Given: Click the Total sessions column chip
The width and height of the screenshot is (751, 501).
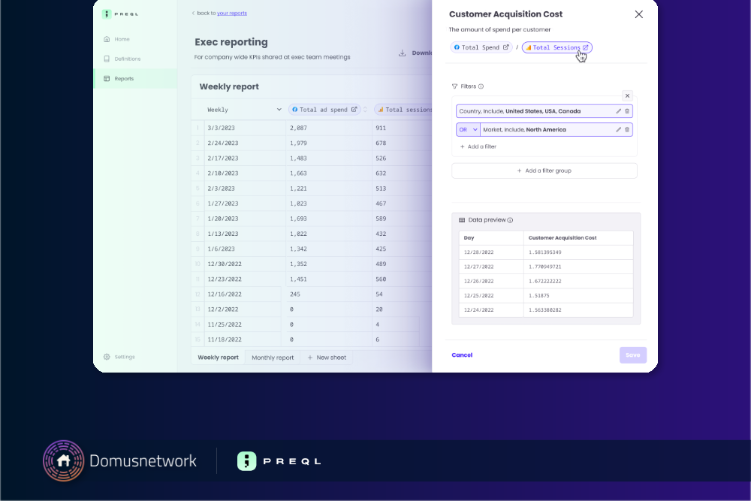Looking at the screenshot, I should (405, 110).
